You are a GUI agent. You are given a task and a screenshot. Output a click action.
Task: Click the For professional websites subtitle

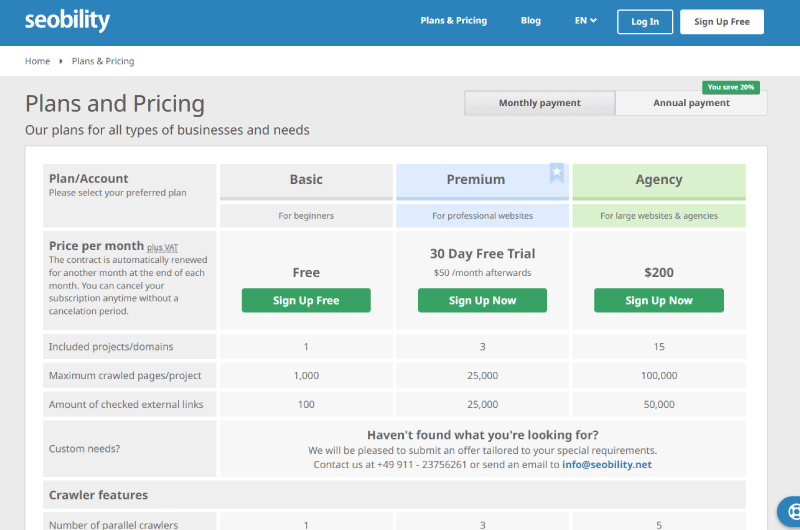(x=482, y=216)
